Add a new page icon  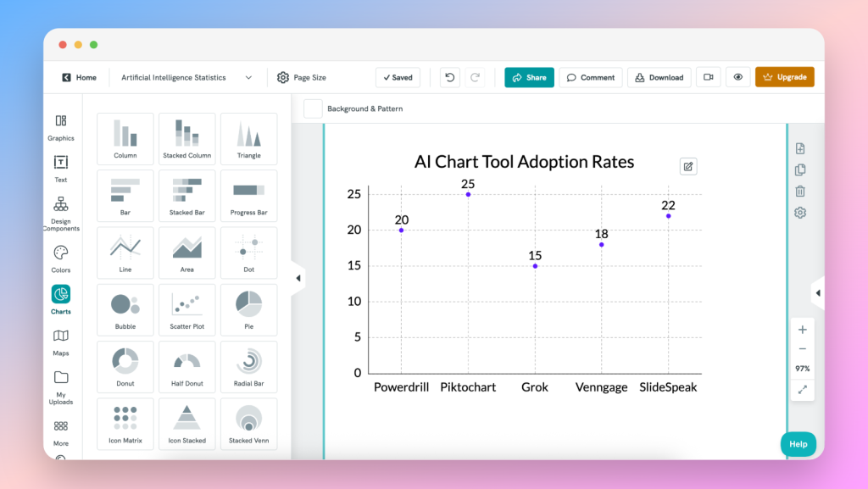800,148
